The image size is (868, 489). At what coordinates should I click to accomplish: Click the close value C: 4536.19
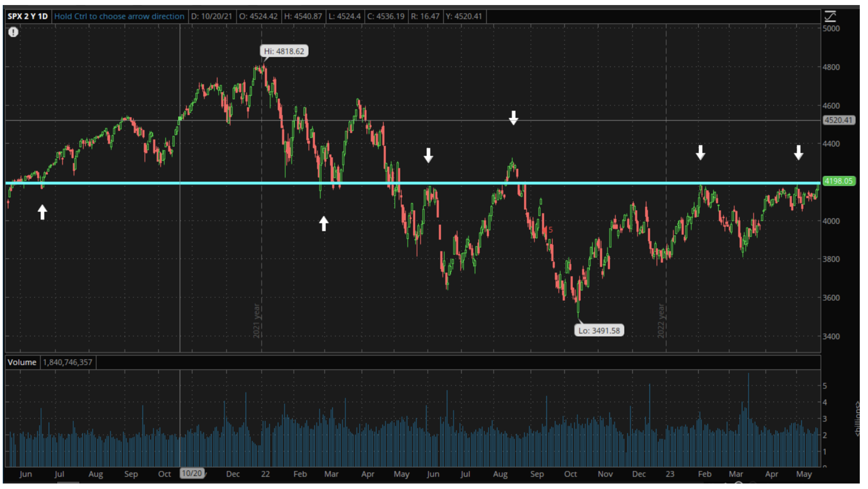click(x=386, y=16)
